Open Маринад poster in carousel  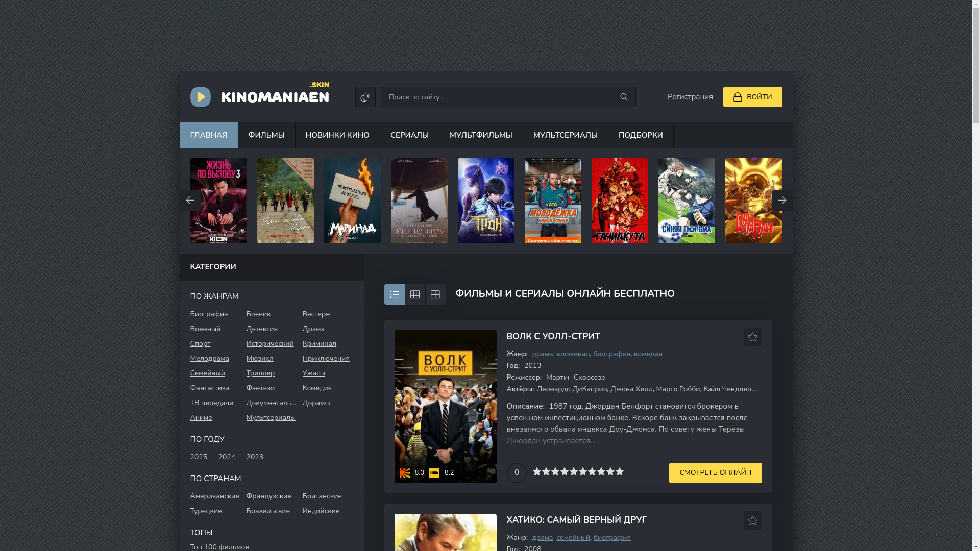(352, 201)
